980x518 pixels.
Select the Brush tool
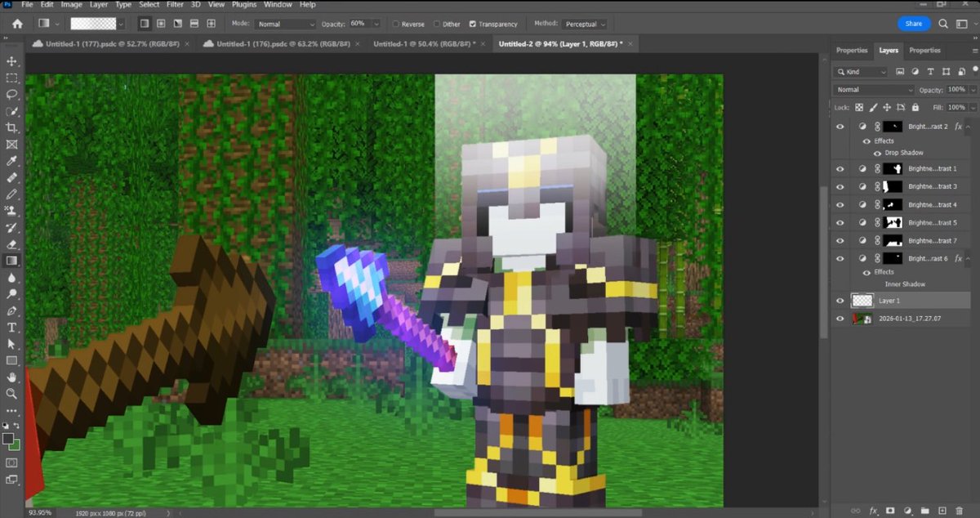11,194
